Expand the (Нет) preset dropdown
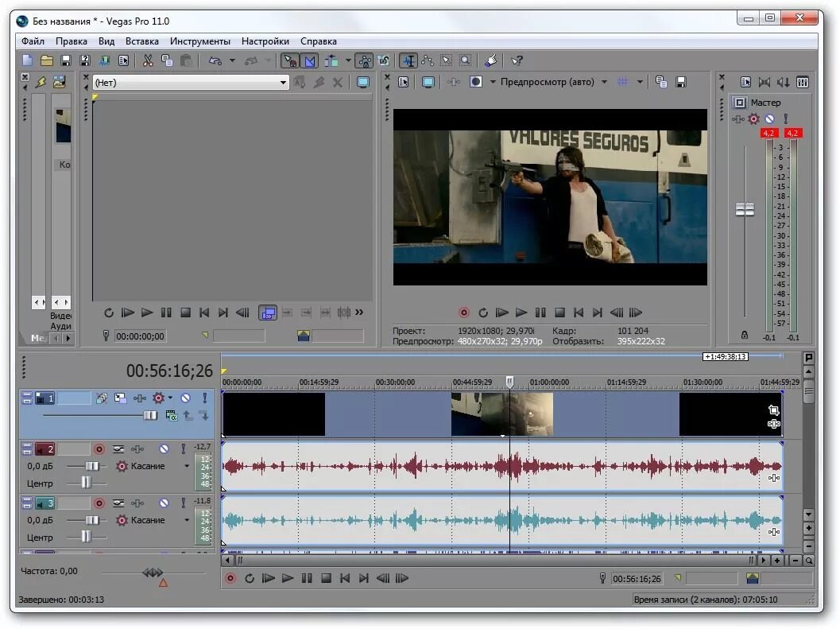 (283, 83)
